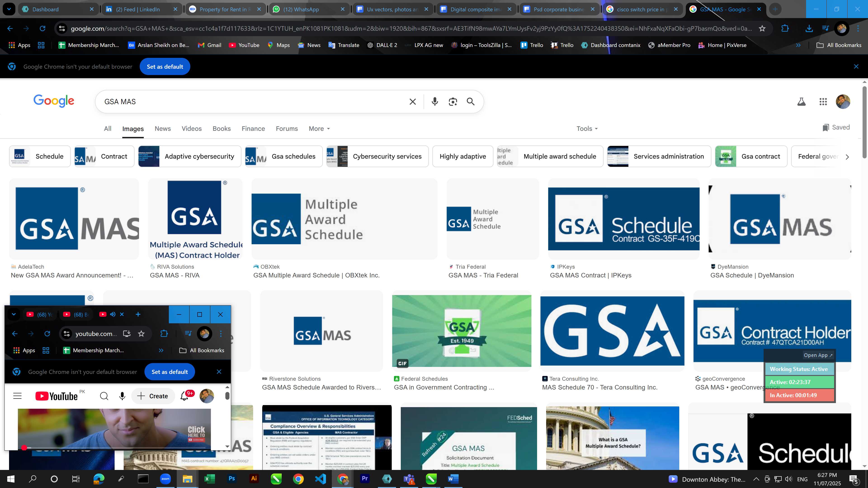
Task: Switch to the Forums results tab
Action: [x=287, y=129]
